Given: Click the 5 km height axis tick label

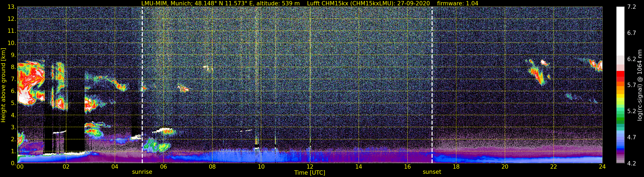Looking at the screenshot, I should point(13,103).
